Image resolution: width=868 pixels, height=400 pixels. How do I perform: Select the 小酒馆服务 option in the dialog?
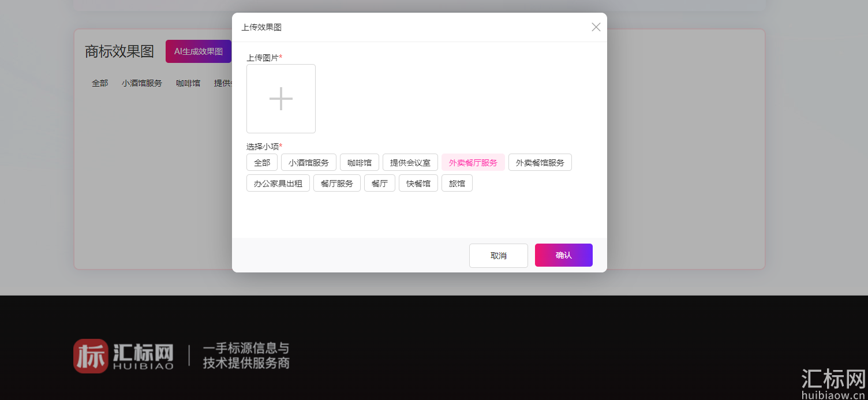309,162
